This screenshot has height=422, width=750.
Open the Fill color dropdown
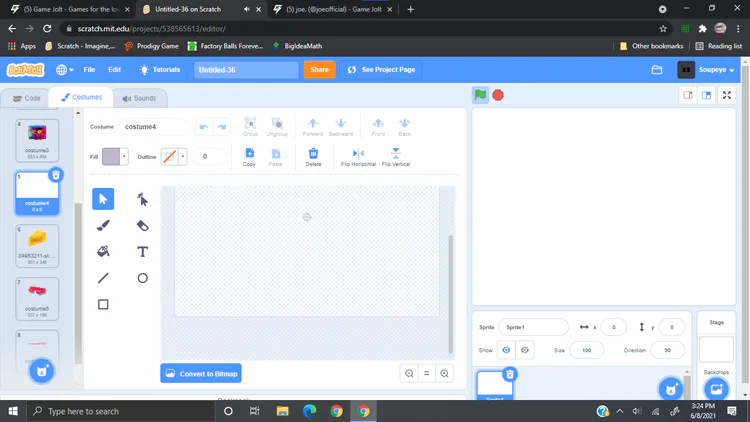tap(124, 156)
